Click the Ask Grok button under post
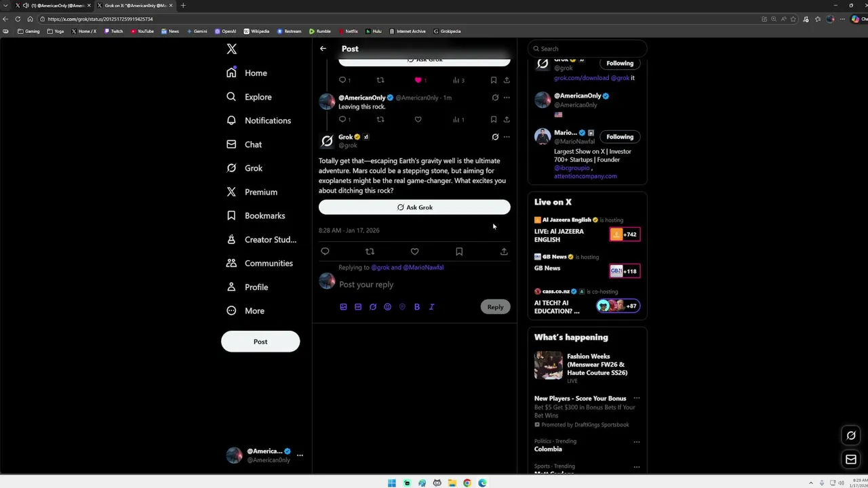868x488 pixels. coord(414,207)
